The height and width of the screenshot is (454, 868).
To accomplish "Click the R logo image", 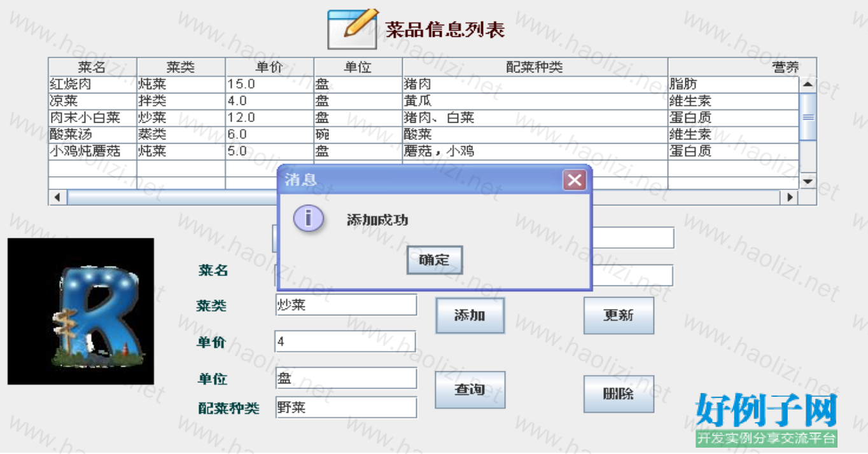I will [x=81, y=311].
